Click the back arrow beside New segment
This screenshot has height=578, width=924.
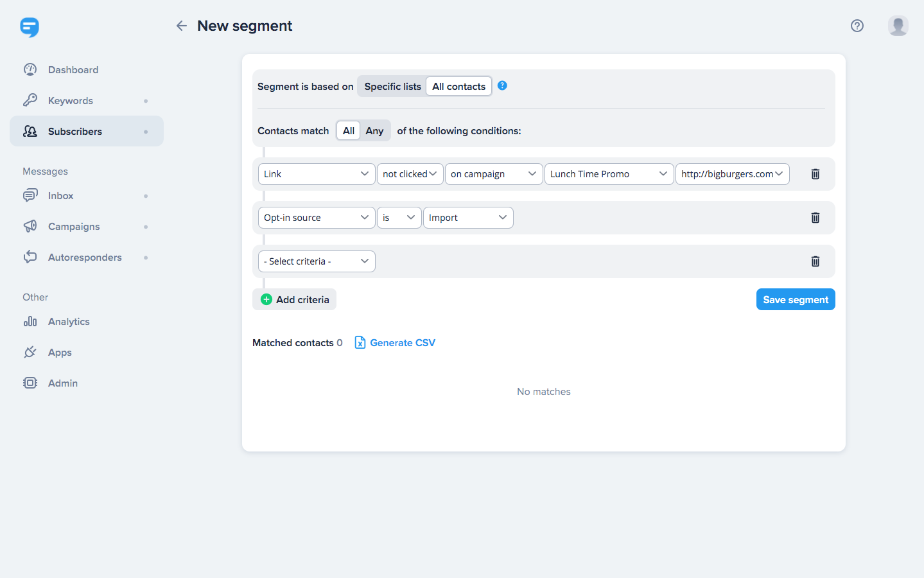pyautogui.click(x=182, y=26)
